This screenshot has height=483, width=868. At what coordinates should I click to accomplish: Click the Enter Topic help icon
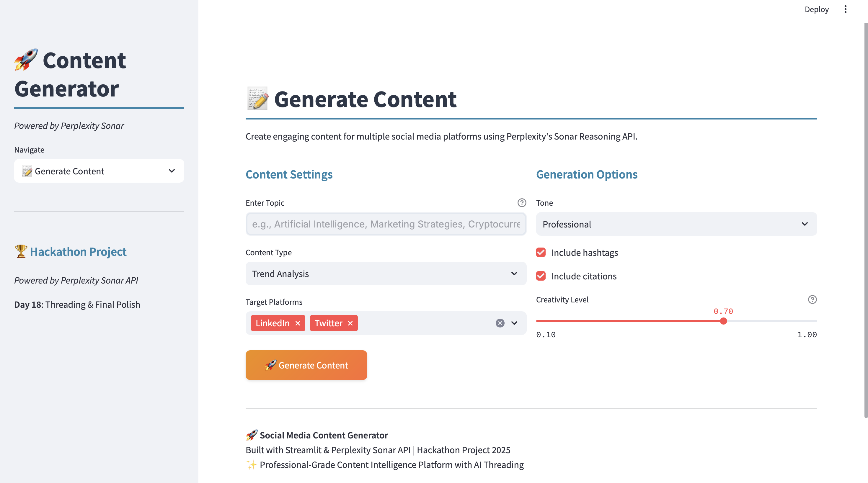click(x=522, y=203)
